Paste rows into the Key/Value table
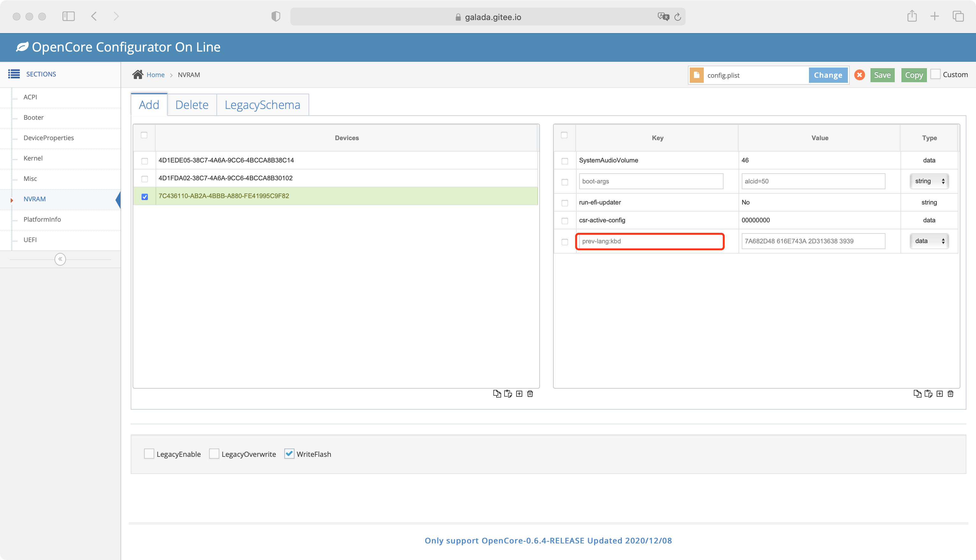The image size is (976, 560). point(928,393)
